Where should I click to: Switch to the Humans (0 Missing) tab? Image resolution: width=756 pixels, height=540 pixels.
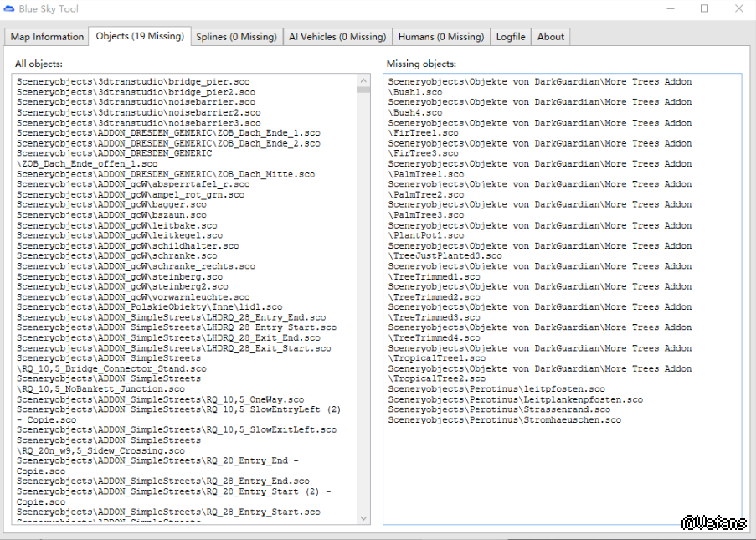(440, 37)
